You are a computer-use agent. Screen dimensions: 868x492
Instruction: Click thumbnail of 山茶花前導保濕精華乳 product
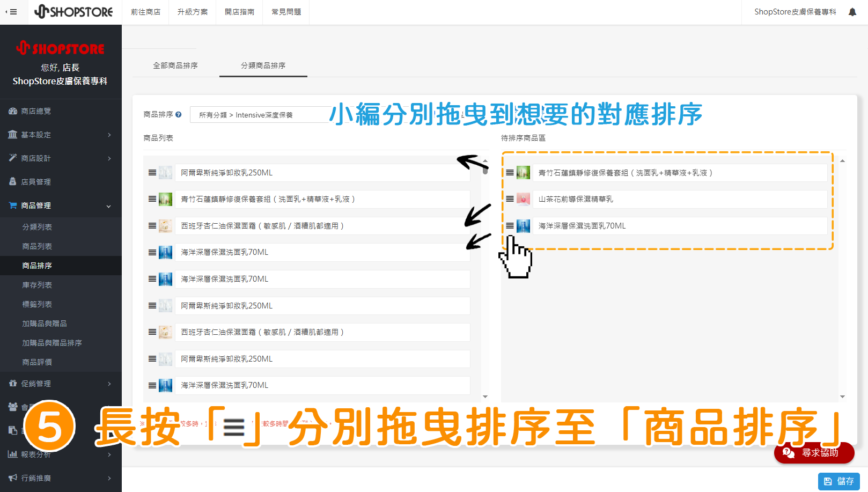click(523, 199)
